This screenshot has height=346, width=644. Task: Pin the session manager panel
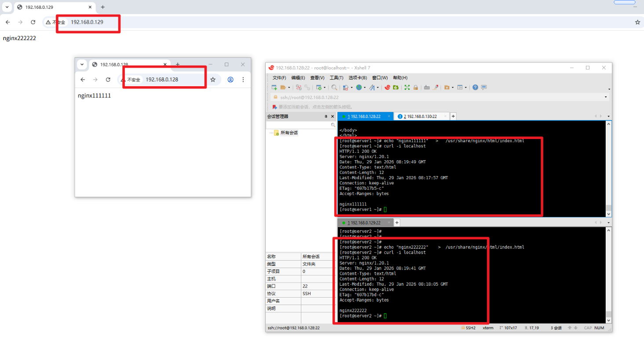326,117
